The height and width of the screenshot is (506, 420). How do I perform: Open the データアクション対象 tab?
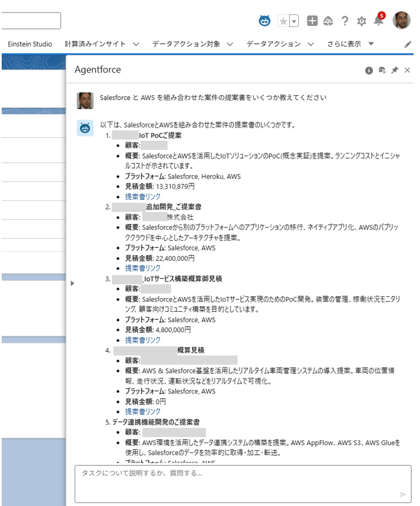pos(186,44)
